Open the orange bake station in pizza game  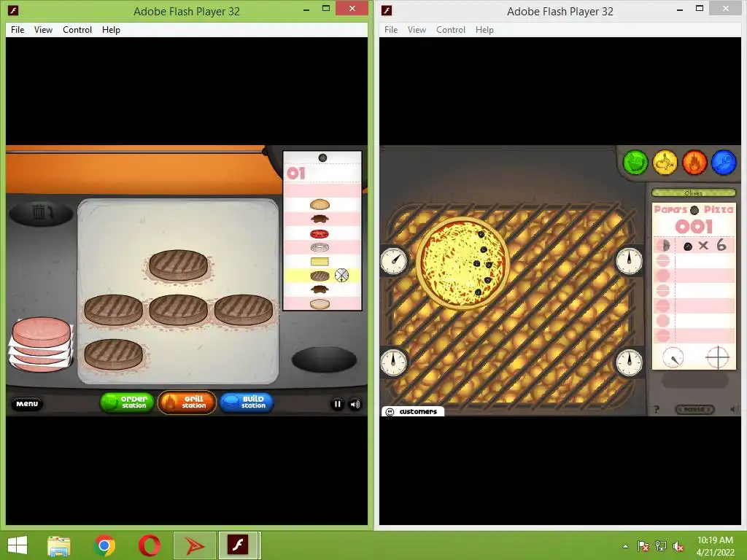tap(694, 163)
